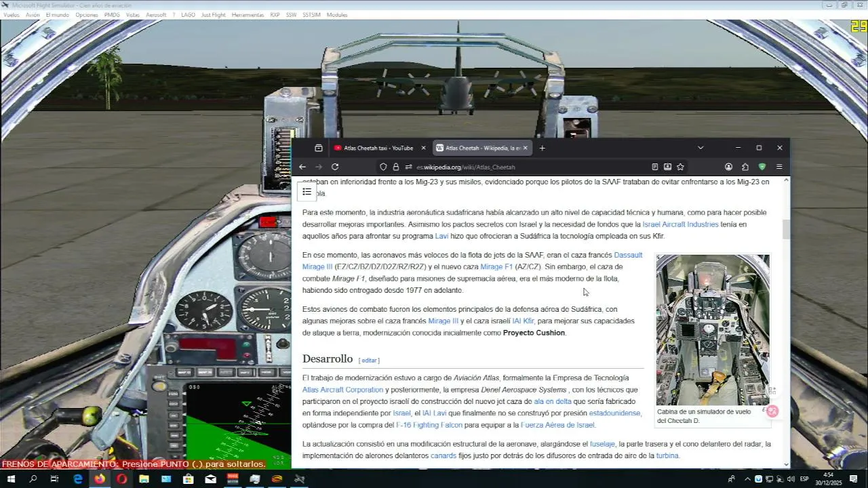This screenshot has width=868, height=488.
Task: Open the canards link
Action: click(x=443, y=456)
